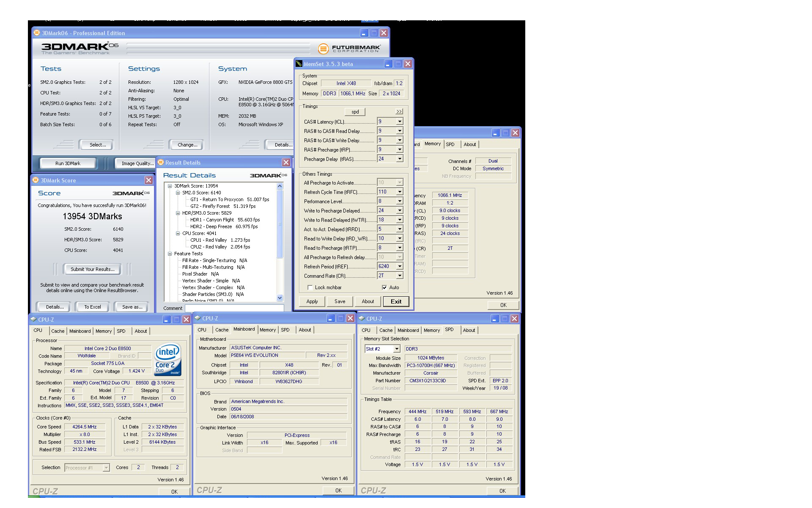Open the Slot #2 memory slot dropdown

click(x=397, y=349)
